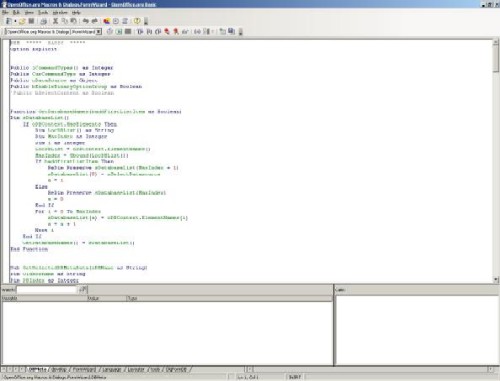Click the Cut scissors icon
The width and height of the screenshot is (500, 381).
56,21
